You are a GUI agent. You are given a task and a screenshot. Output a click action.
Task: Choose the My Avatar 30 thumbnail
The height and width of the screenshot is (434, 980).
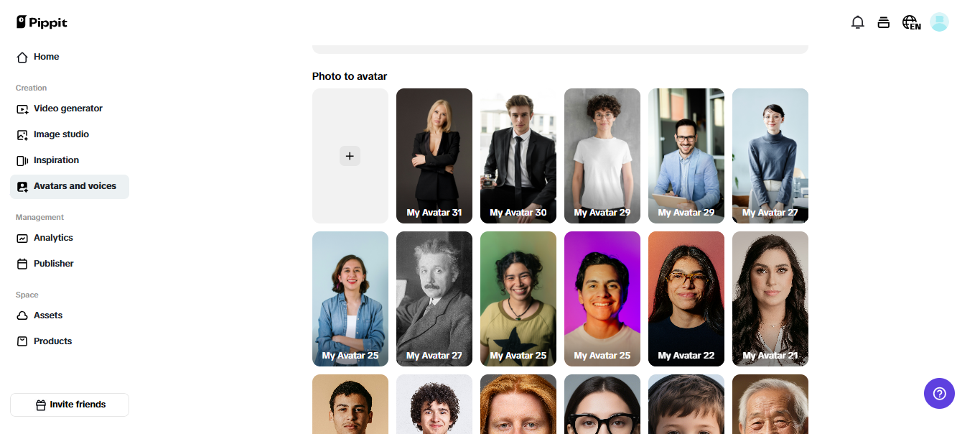click(518, 155)
